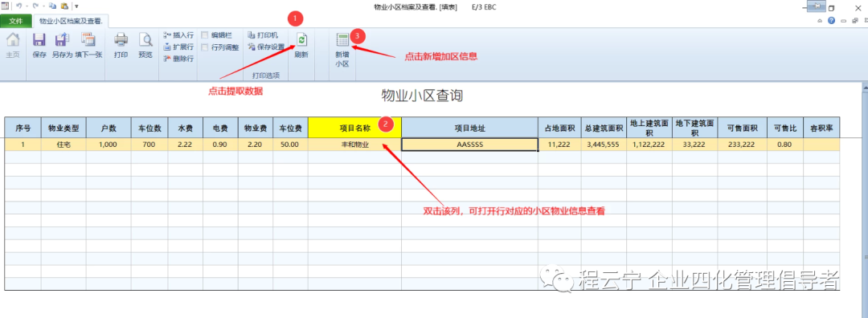Click the cascade windows icon near Help
The height and width of the screenshot is (318, 868).
pos(855,20)
